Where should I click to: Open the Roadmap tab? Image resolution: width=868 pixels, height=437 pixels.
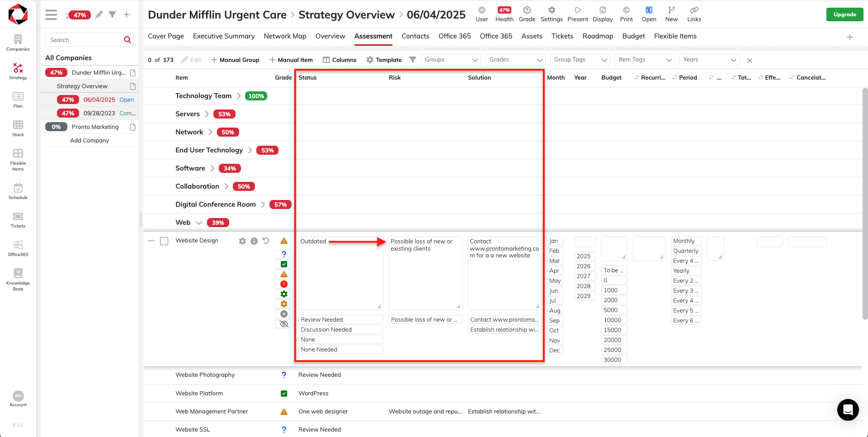point(598,36)
